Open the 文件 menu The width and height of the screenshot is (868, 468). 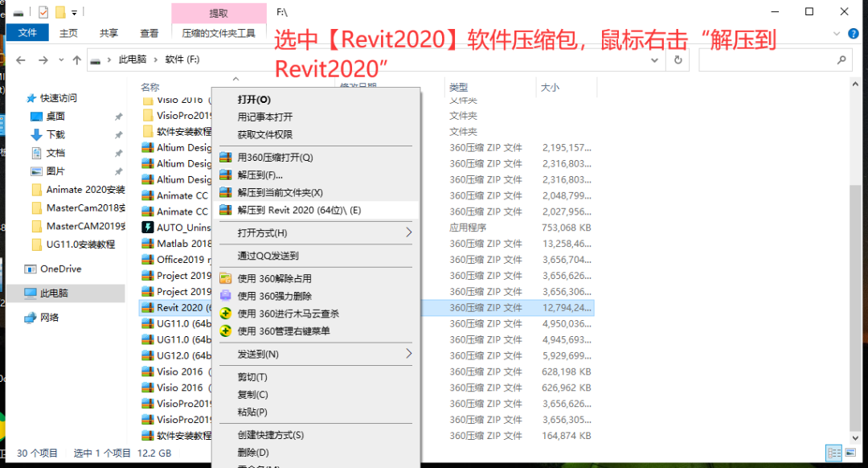27,32
